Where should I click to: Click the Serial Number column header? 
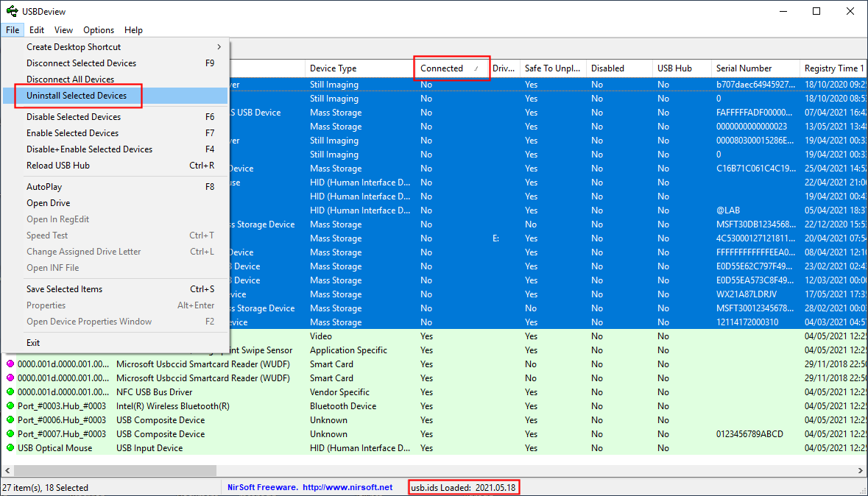pyautogui.click(x=744, y=68)
